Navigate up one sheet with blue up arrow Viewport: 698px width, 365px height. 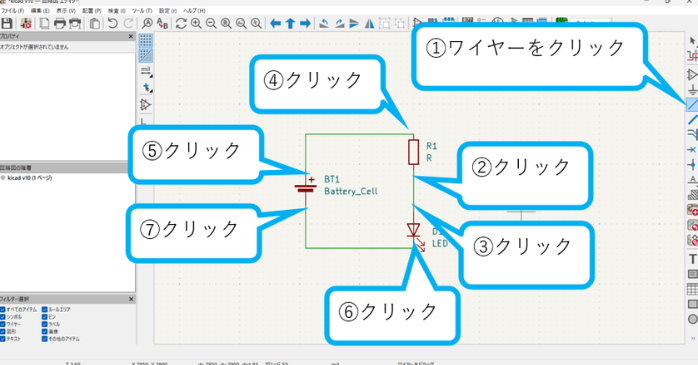point(290,23)
